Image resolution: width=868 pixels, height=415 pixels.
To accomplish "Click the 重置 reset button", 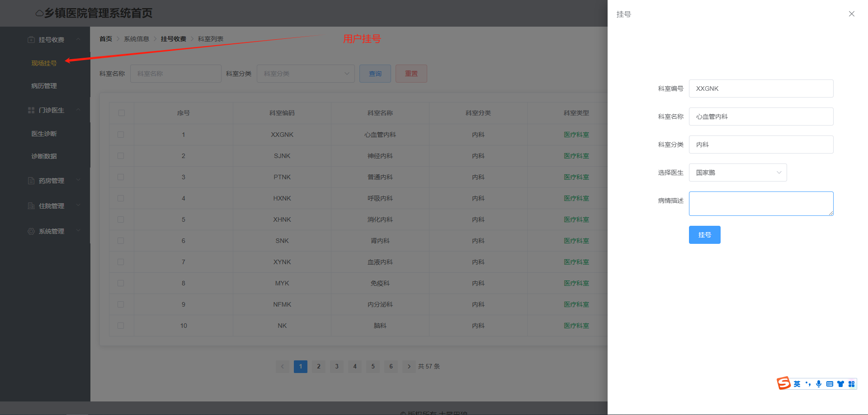I will [411, 74].
